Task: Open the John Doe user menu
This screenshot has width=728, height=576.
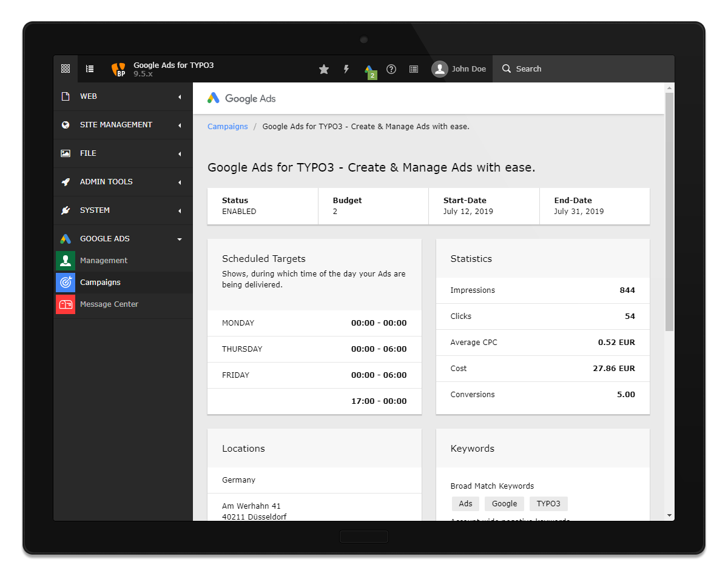Action: tap(459, 69)
